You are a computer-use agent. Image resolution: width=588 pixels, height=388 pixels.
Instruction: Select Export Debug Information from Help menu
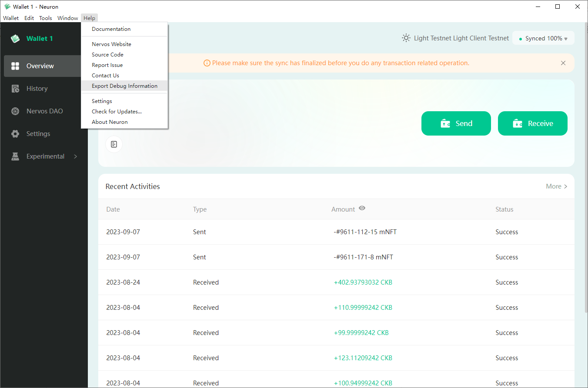pos(124,86)
